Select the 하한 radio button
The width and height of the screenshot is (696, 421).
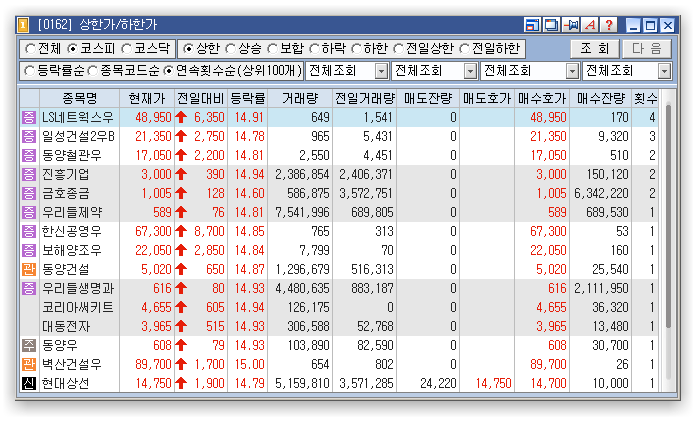point(356,49)
